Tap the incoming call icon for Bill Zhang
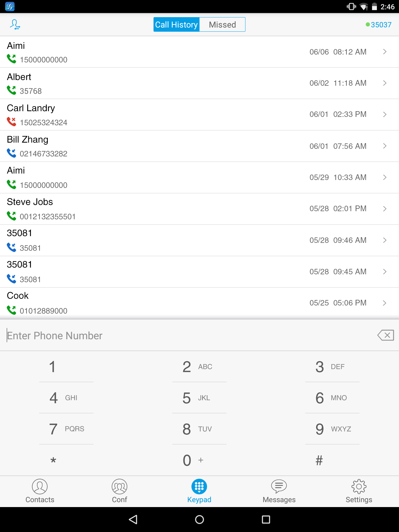399x532 pixels. [11, 153]
